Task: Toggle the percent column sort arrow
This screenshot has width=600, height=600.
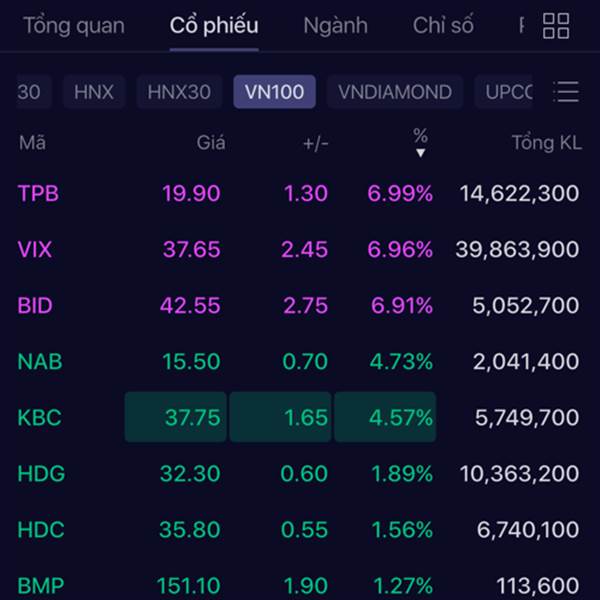Action: (x=420, y=153)
